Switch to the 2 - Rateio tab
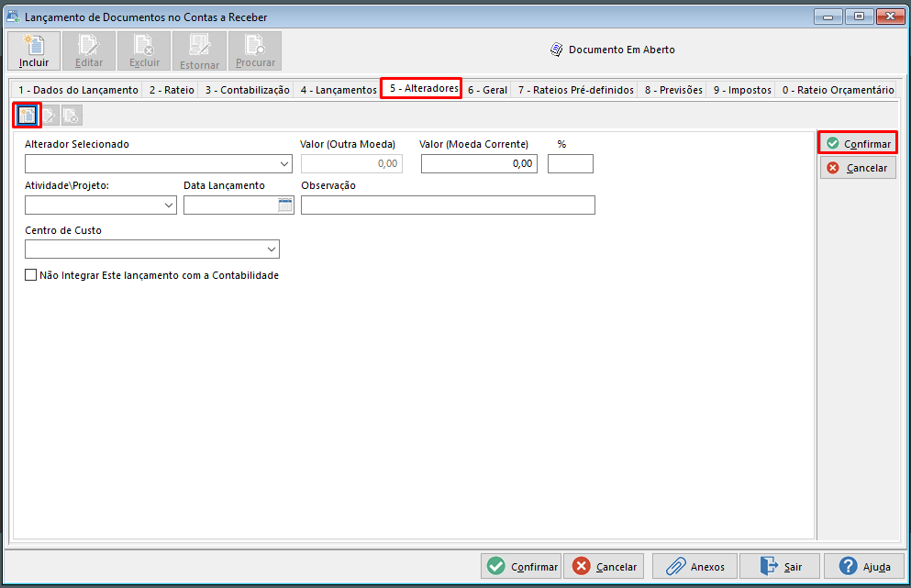This screenshot has height=588, width=911. [172, 90]
